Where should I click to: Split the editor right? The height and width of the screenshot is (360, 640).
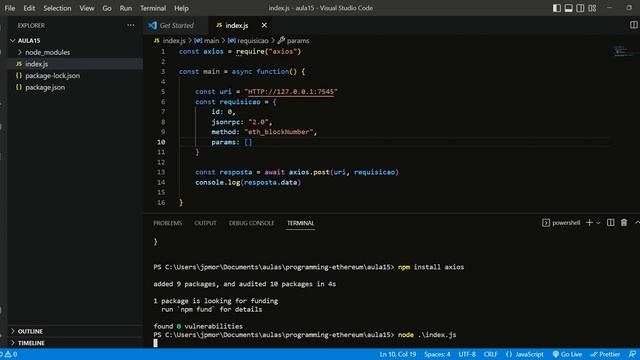tap(633, 25)
